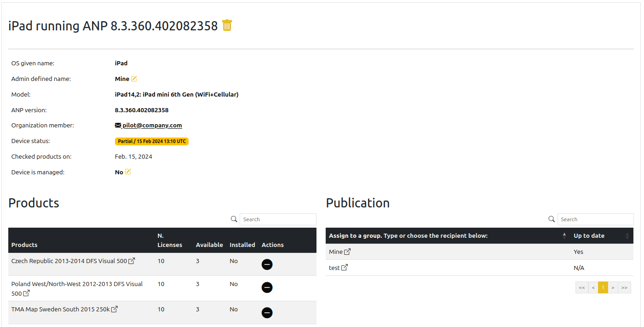Click the Installed column header

242,245
